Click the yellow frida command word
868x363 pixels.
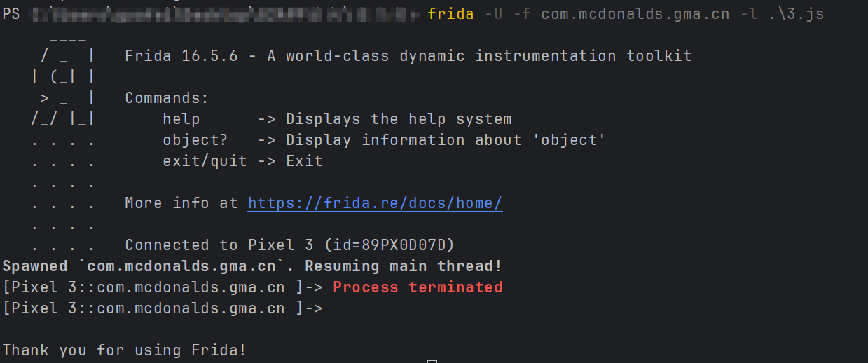[451, 14]
